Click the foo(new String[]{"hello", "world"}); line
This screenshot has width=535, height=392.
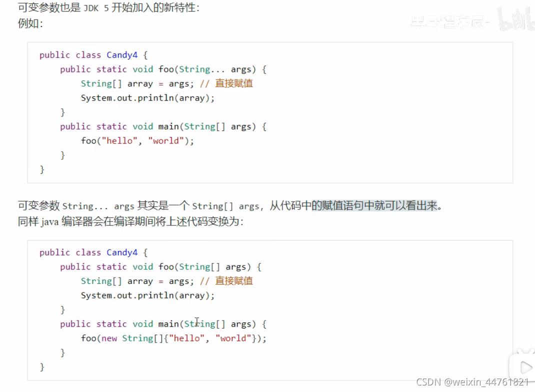(173, 338)
